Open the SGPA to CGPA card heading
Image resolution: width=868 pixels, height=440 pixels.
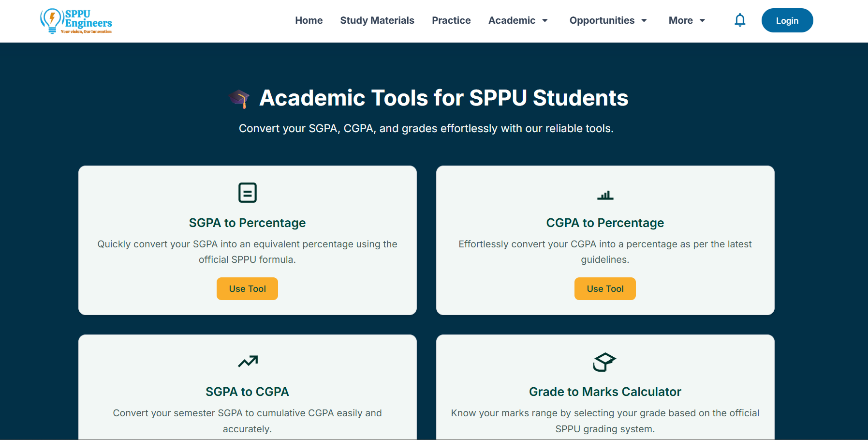click(247, 392)
